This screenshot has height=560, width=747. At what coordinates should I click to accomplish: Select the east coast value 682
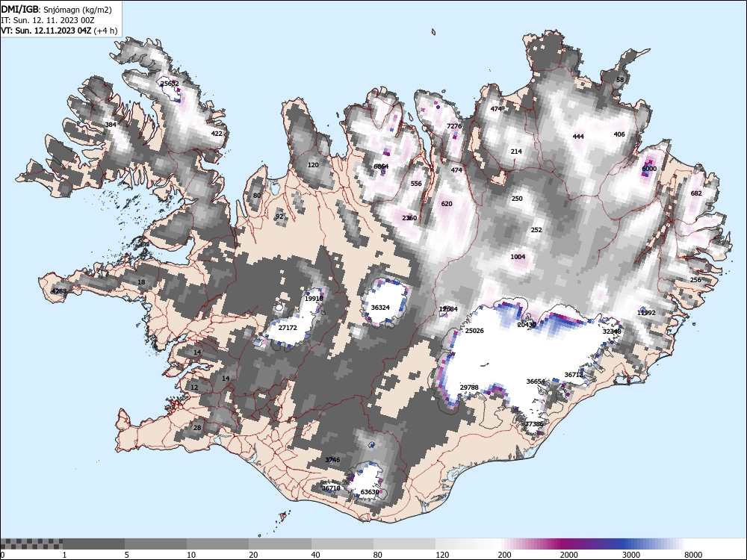pos(696,193)
